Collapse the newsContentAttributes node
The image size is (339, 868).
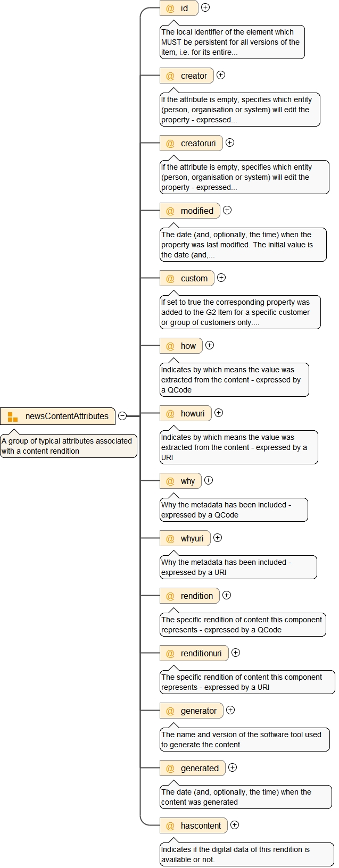[x=122, y=416]
